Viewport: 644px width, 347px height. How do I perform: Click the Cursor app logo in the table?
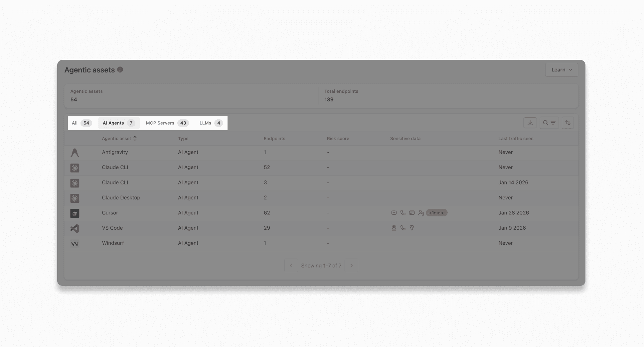click(x=75, y=213)
